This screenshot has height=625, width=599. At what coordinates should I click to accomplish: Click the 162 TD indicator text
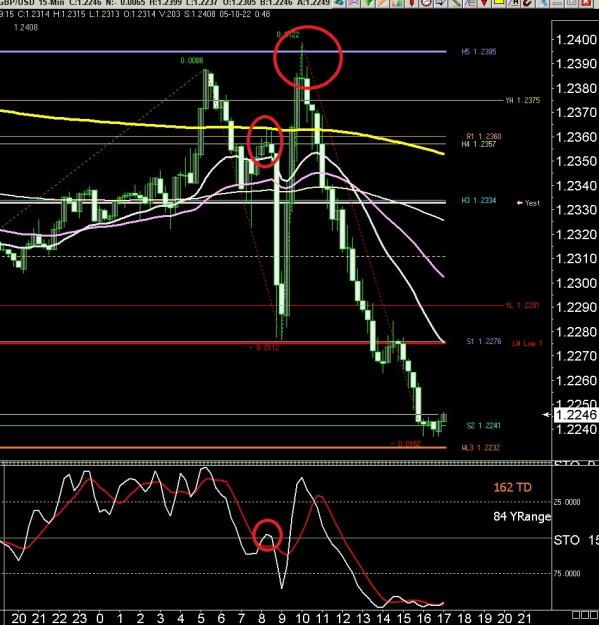513,487
